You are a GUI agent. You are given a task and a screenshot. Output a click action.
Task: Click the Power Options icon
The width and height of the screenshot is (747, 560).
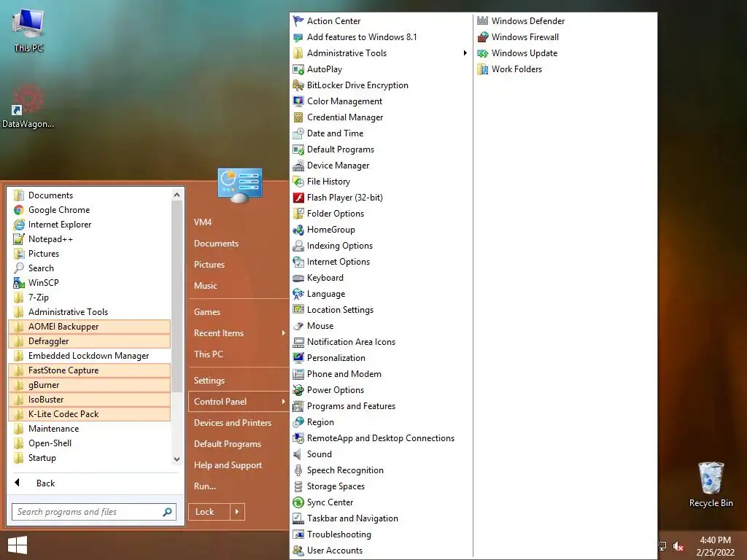pos(298,390)
